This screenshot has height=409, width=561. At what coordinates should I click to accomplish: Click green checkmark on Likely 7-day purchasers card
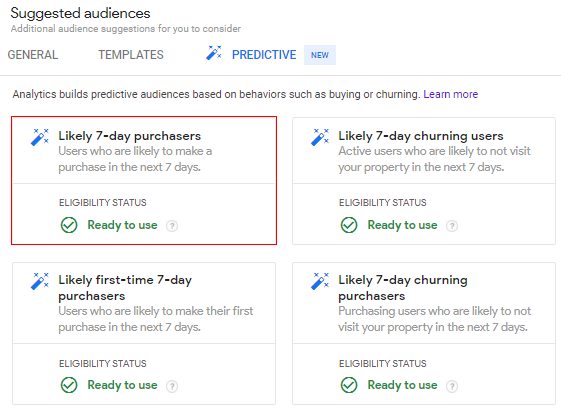69,225
